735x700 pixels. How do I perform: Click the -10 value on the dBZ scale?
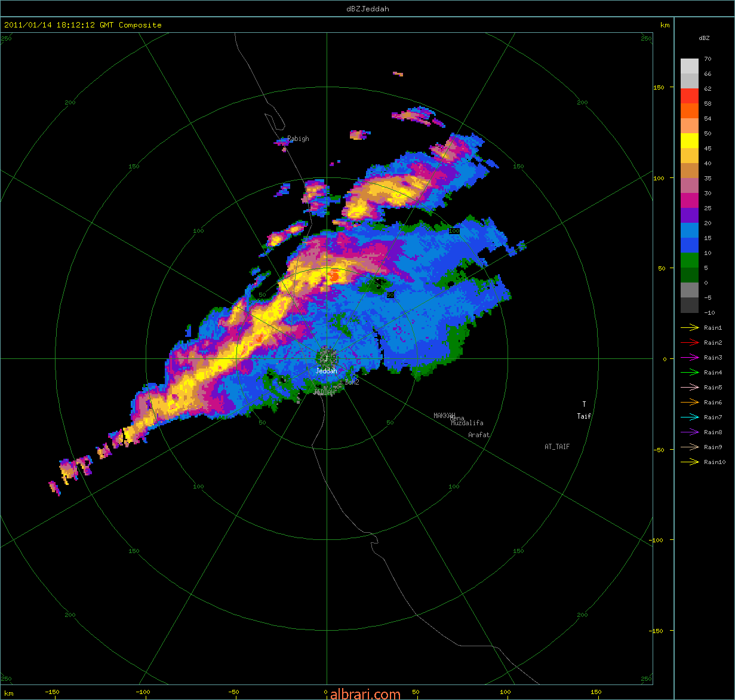point(709,312)
